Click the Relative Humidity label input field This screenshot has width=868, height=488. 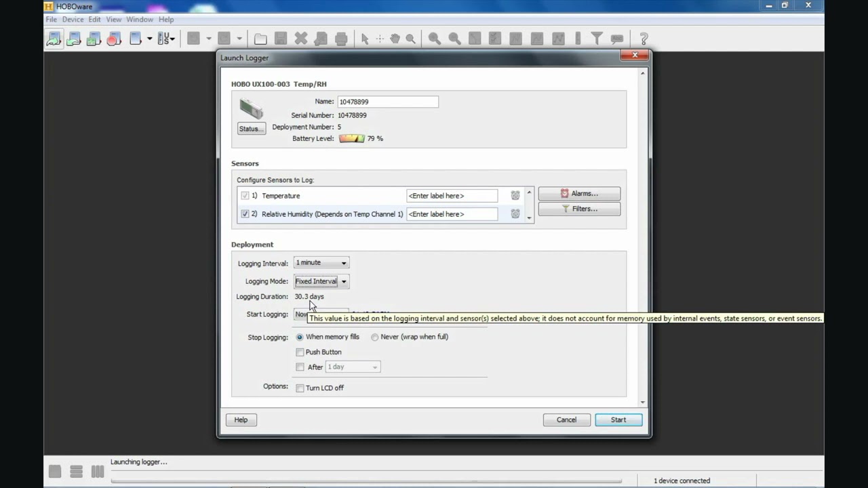pos(452,213)
